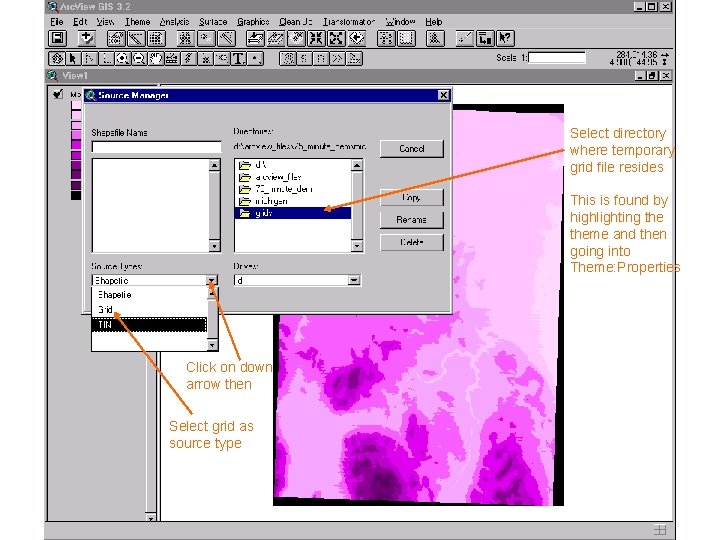Screen dimensions: 720x540
Task: Click the black legend color swatch
Action: pyautogui.click(x=76, y=196)
